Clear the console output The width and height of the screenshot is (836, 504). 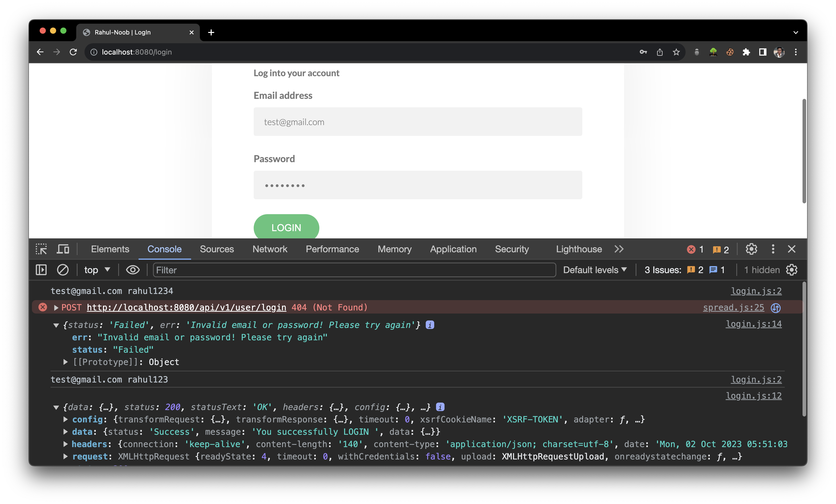[63, 270]
